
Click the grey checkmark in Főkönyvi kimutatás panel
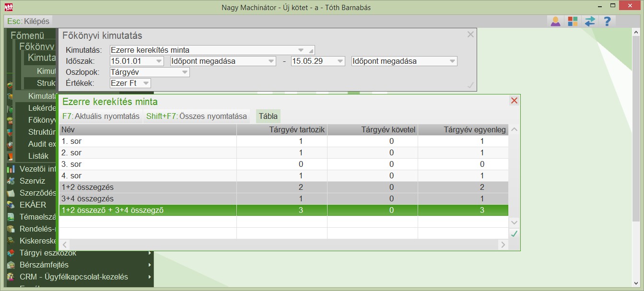click(470, 85)
